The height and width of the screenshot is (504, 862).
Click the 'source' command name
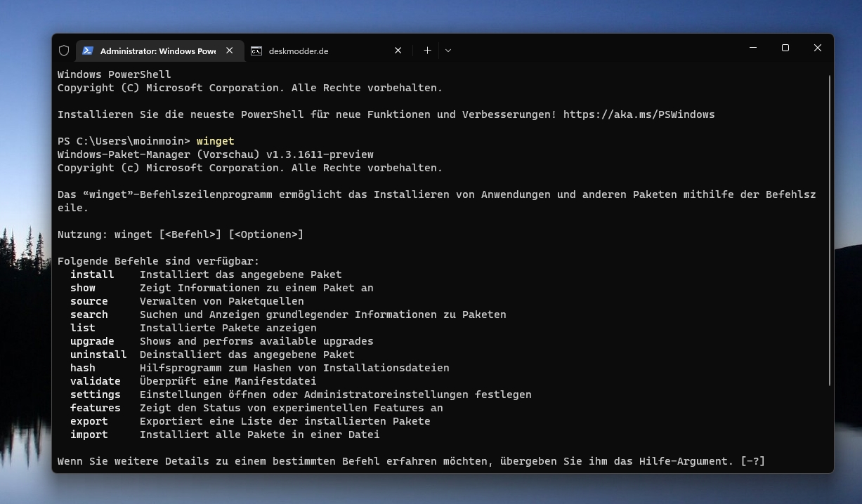[89, 301]
